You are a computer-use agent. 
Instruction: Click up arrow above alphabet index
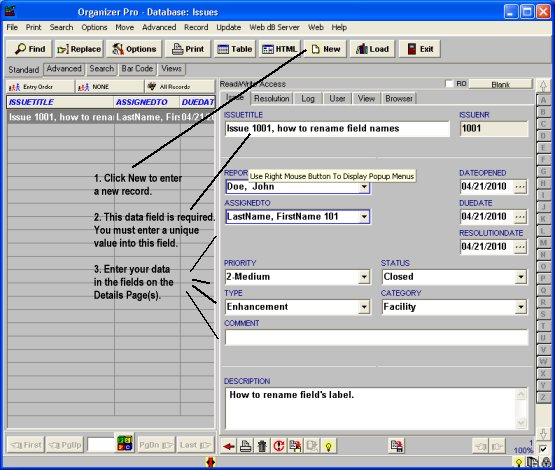(543, 86)
